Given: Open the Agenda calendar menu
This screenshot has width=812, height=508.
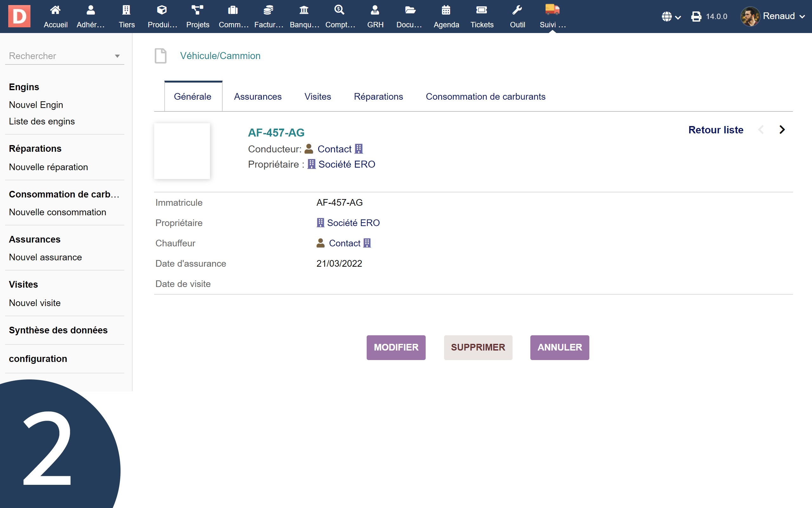Looking at the screenshot, I should click(446, 17).
